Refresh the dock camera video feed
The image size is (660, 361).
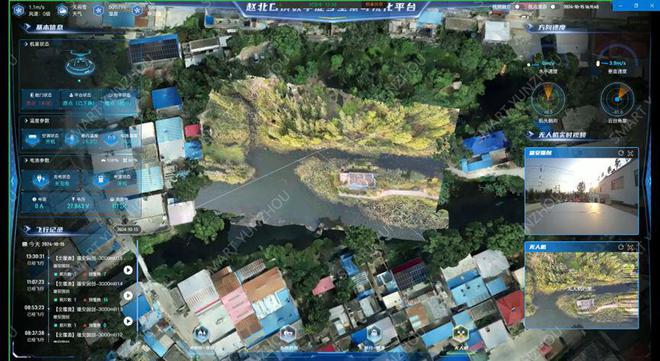tap(621, 153)
